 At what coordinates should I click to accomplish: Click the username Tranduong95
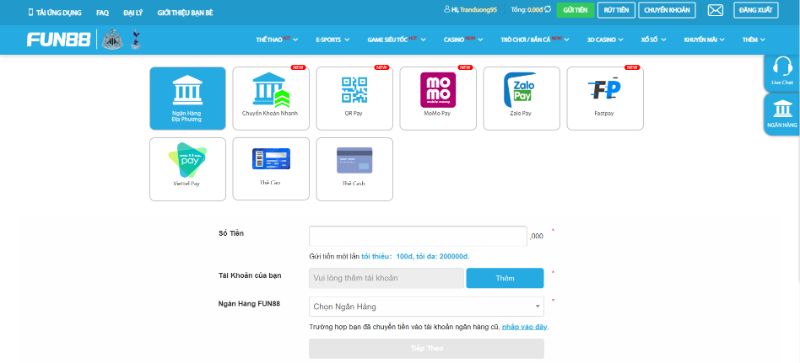478,10
